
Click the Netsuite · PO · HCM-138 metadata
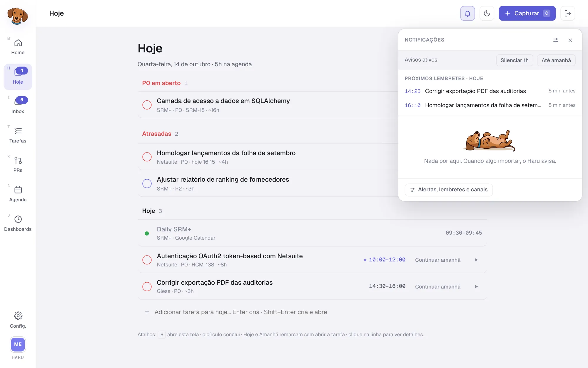click(x=192, y=265)
